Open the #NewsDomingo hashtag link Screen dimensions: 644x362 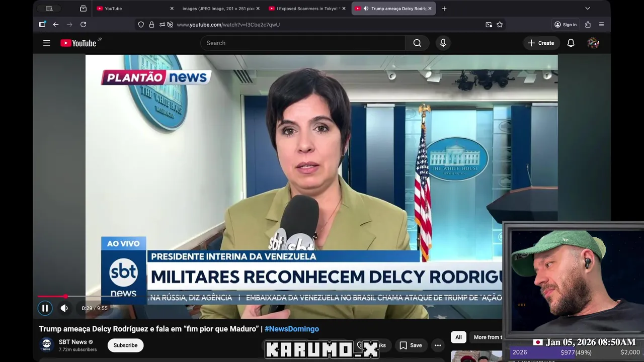click(292, 329)
